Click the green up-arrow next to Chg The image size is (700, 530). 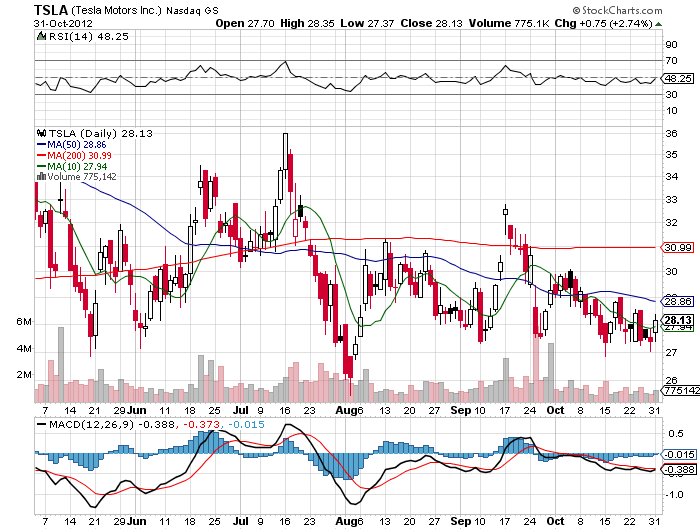pos(658,24)
